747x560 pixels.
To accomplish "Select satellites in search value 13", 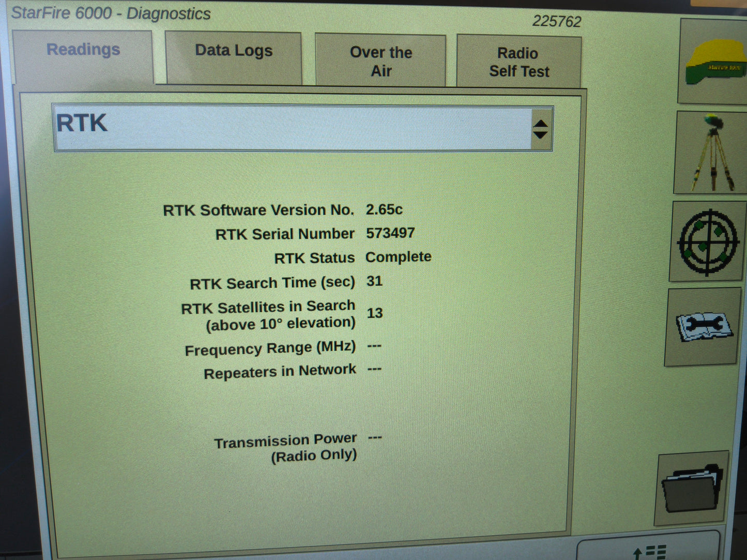I will click(375, 313).
